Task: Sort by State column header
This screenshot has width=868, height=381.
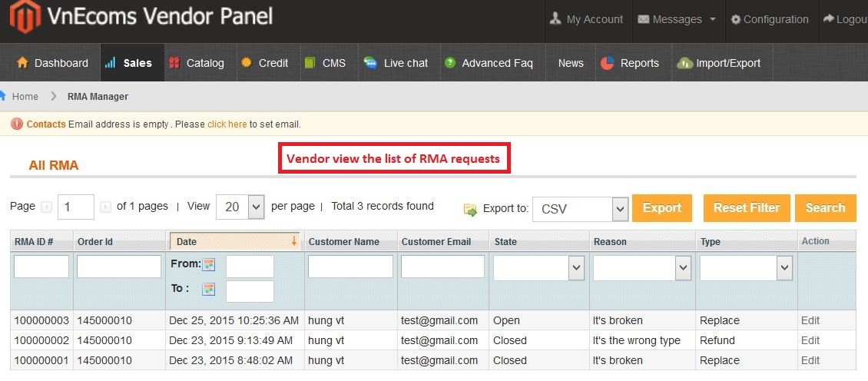Action: tap(505, 241)
